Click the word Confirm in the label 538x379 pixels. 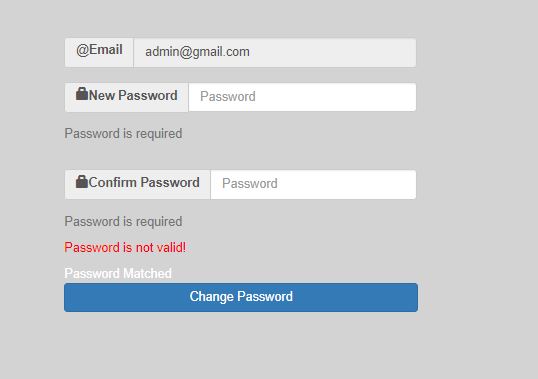click(113, 182)
